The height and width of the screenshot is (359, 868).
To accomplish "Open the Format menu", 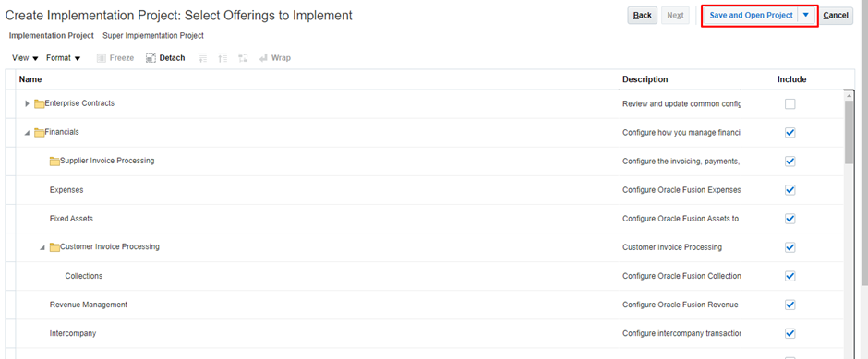I will [x=63, y=58].
